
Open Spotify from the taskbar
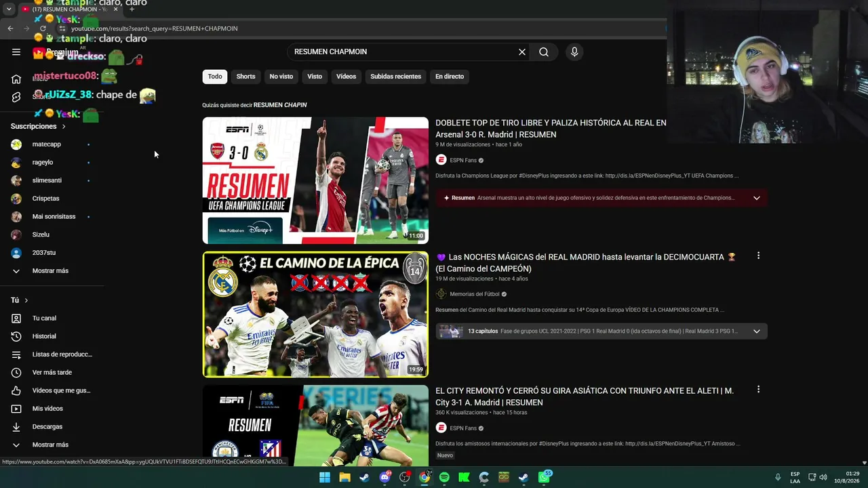[x=444, y=477]
